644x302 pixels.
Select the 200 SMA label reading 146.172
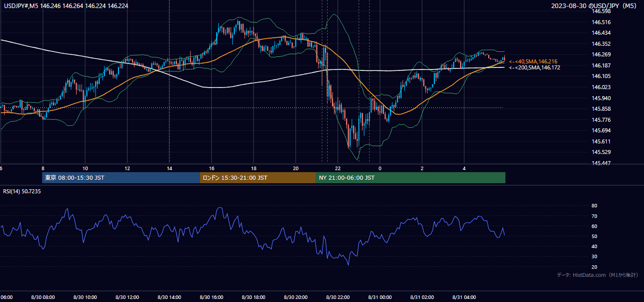coord(534,67)
